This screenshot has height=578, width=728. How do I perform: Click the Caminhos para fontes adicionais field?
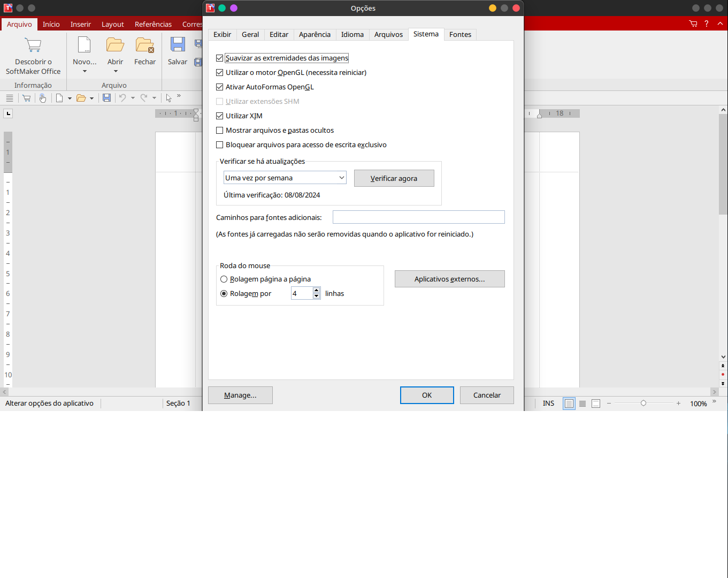418,217
